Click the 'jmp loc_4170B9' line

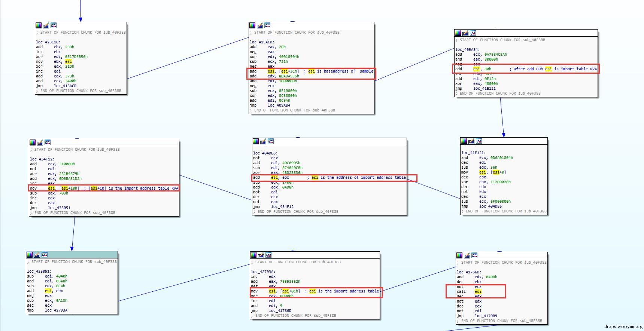click(477, 316)
